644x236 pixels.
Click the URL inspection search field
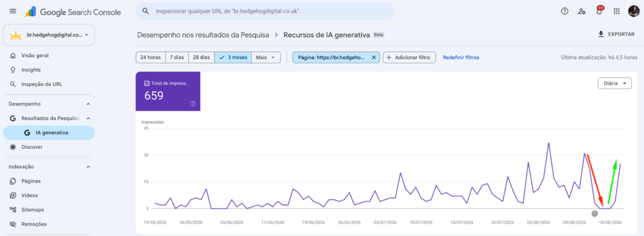[265, 11]
